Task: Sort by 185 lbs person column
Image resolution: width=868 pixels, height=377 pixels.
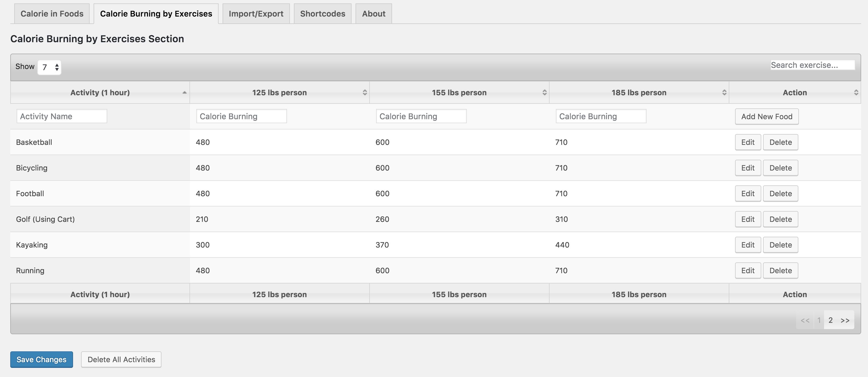Action: point(724,92)
